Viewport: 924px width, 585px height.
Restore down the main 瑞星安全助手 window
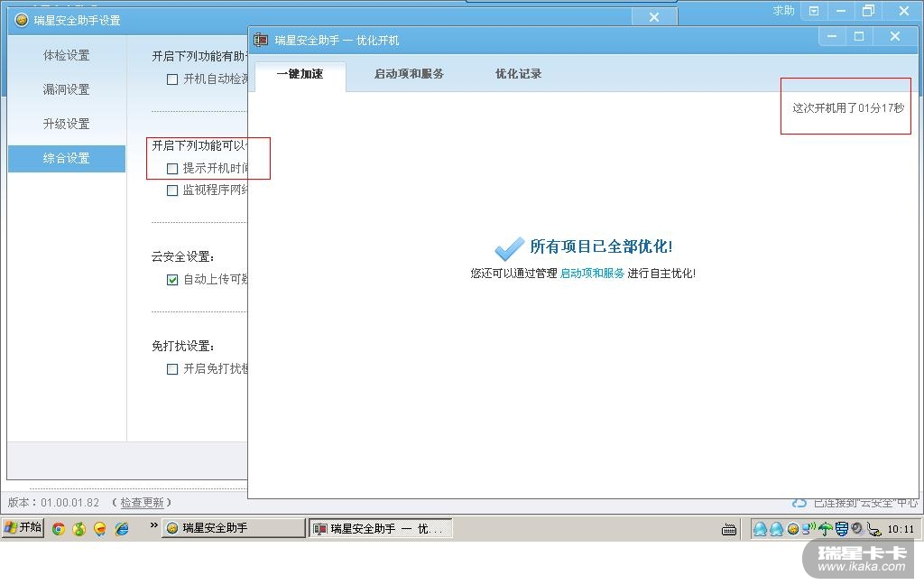pos(868,11)
